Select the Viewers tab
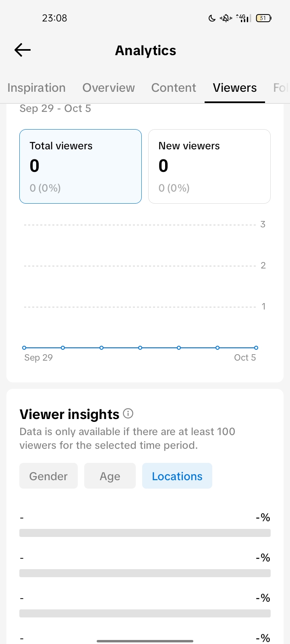 pos(235,88)
